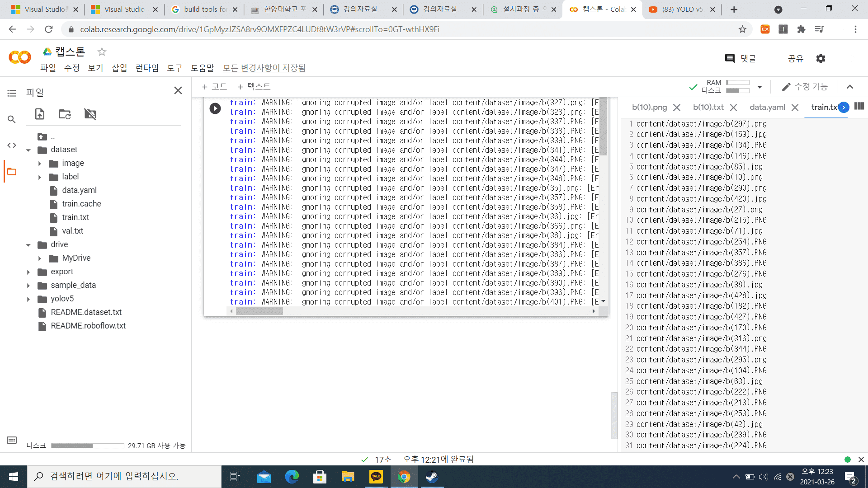
Task: Close the data.yaml editor tab
Action: (795, 108)
